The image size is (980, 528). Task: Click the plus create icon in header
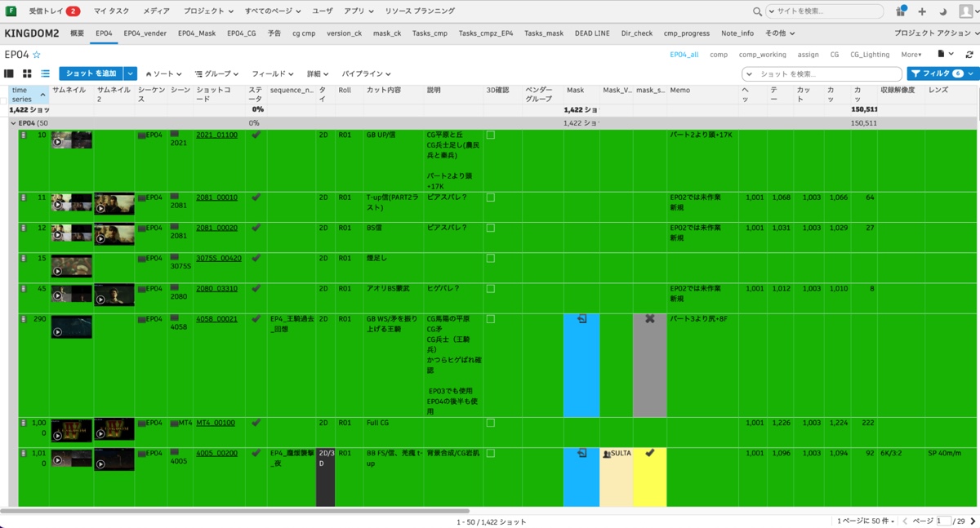pos(922,11)
